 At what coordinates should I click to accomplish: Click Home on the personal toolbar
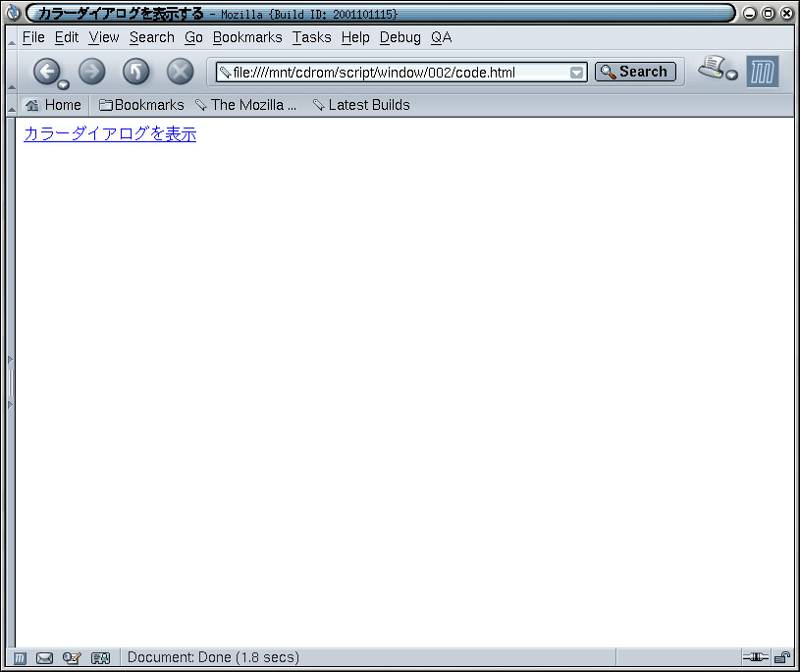tap(53, 105)
